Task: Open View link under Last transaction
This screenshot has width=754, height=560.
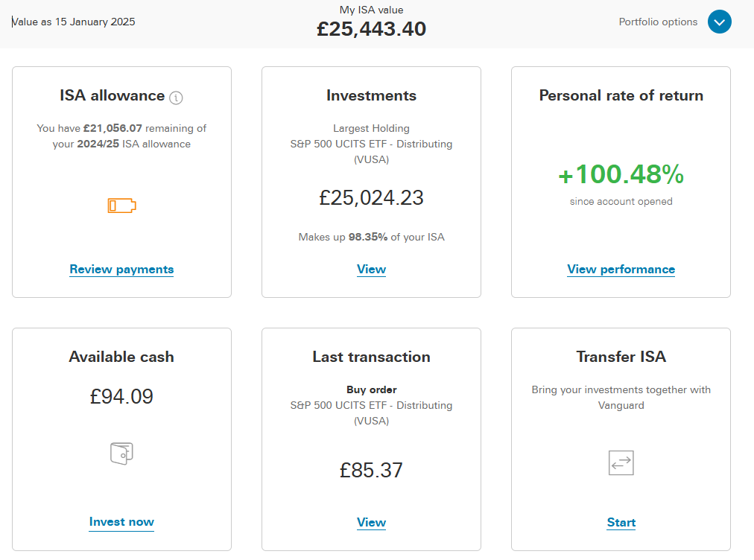Action: coord(371,523)
